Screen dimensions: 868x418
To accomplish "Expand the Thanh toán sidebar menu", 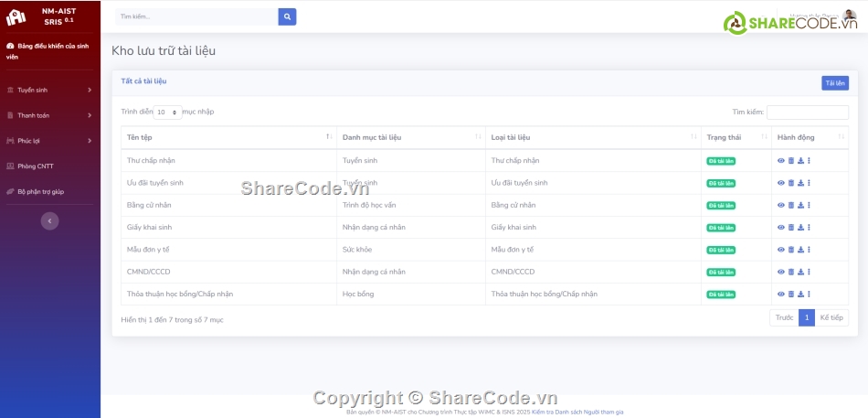I will click(x=49, y=115).
